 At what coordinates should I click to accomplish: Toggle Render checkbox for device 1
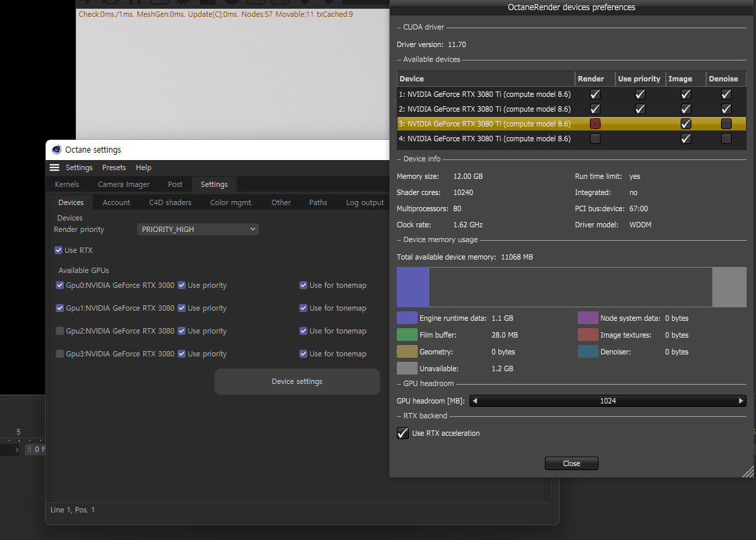click(x=595, y=95)
